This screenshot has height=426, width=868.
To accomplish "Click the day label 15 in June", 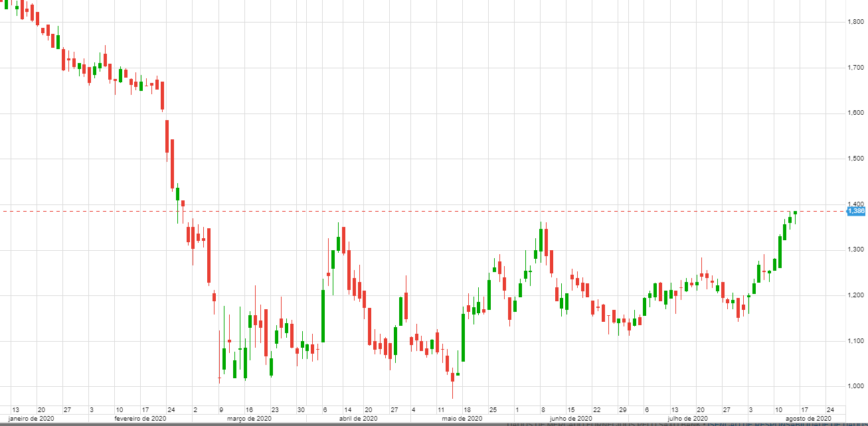I will click(570, 409).
